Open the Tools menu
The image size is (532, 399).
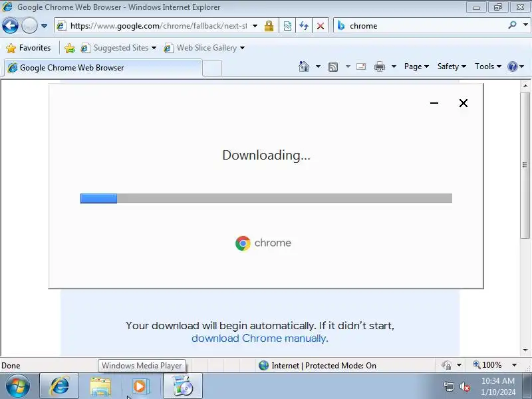coord(488,66)
